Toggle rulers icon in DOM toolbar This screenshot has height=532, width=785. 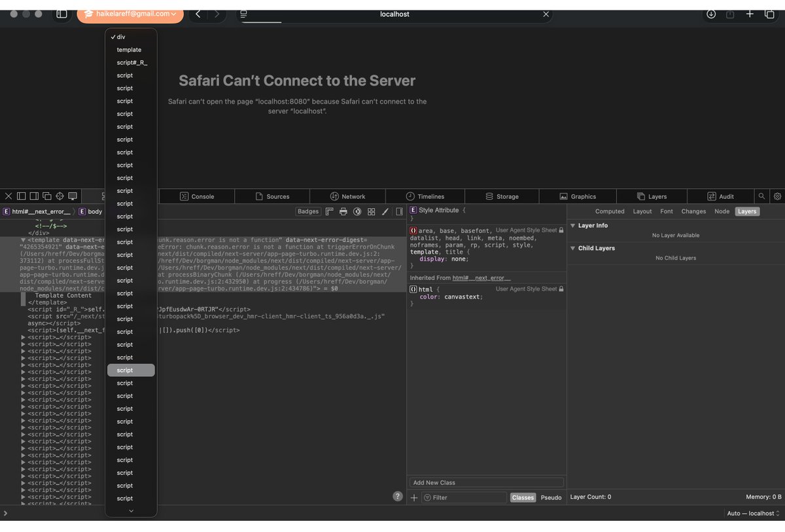(329, 211)
